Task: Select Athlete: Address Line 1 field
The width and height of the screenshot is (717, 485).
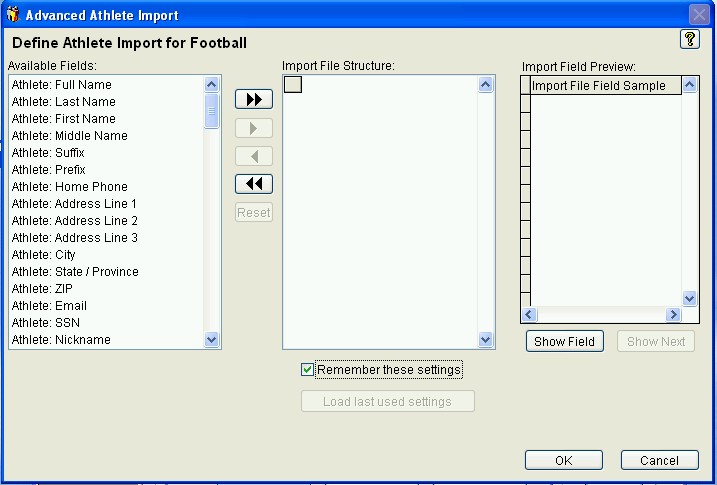Action: tap(106, 203)
